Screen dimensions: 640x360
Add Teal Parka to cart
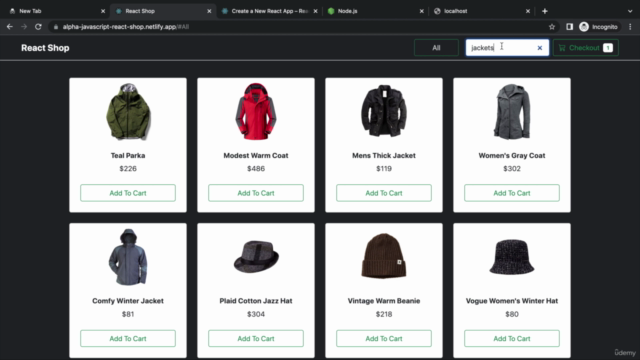tap(128, 193)
